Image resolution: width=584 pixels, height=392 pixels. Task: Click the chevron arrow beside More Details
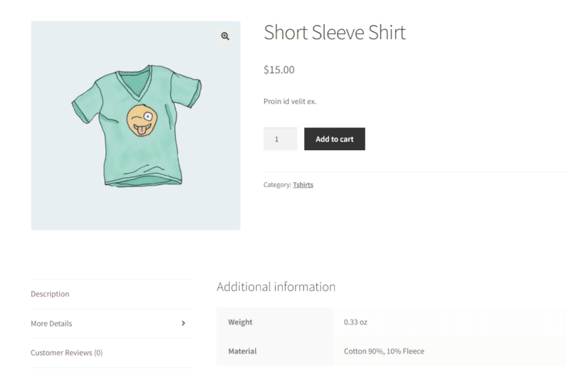pyautogui.click(x=183, y=323)
